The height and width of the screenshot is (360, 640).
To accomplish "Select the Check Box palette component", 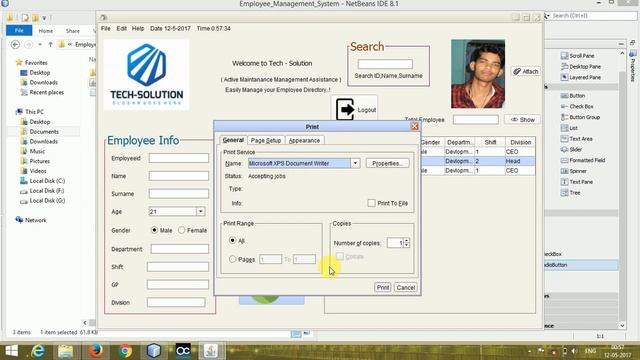I will click(x=577, y=106).
